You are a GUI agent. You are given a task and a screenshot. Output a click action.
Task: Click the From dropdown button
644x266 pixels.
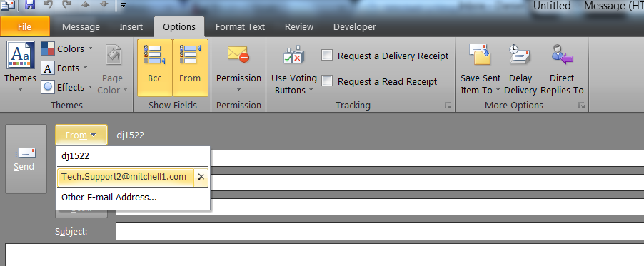(x=81, y=135)
